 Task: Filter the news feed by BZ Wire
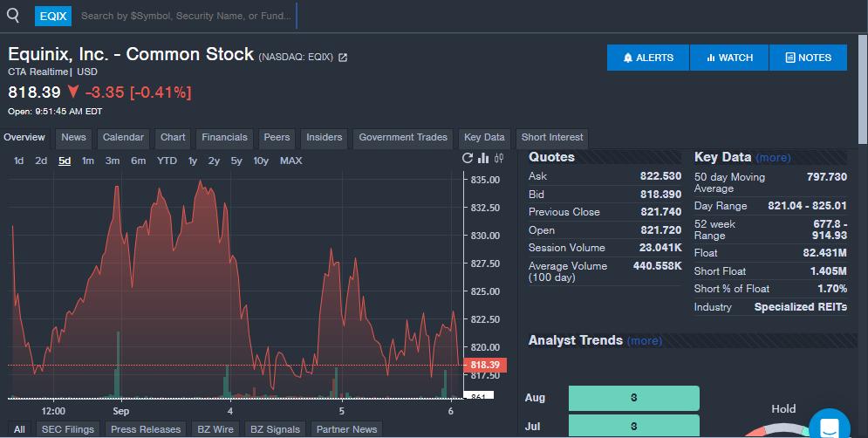click(x=215, y=429)
